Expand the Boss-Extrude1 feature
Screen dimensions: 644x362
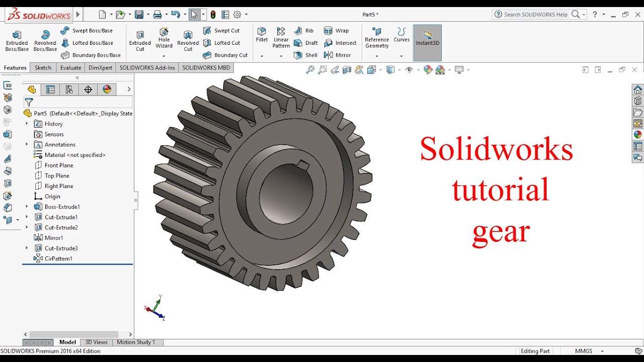point(27,207)
